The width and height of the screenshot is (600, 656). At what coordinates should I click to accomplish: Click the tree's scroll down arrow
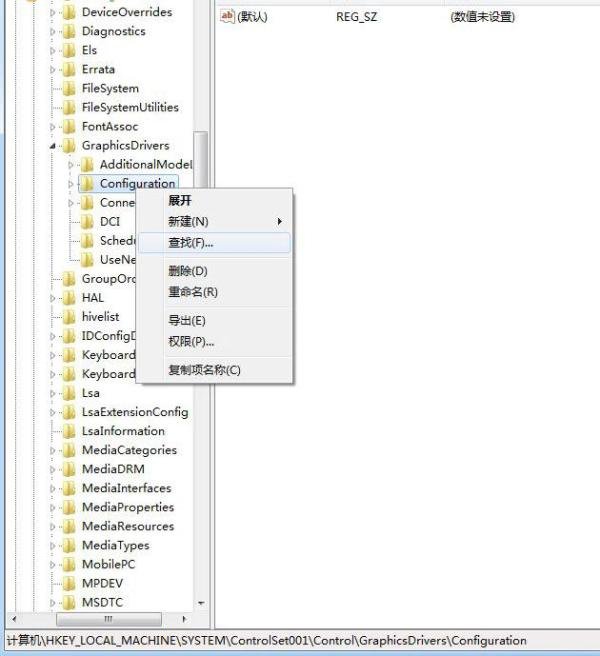(201, 603)
